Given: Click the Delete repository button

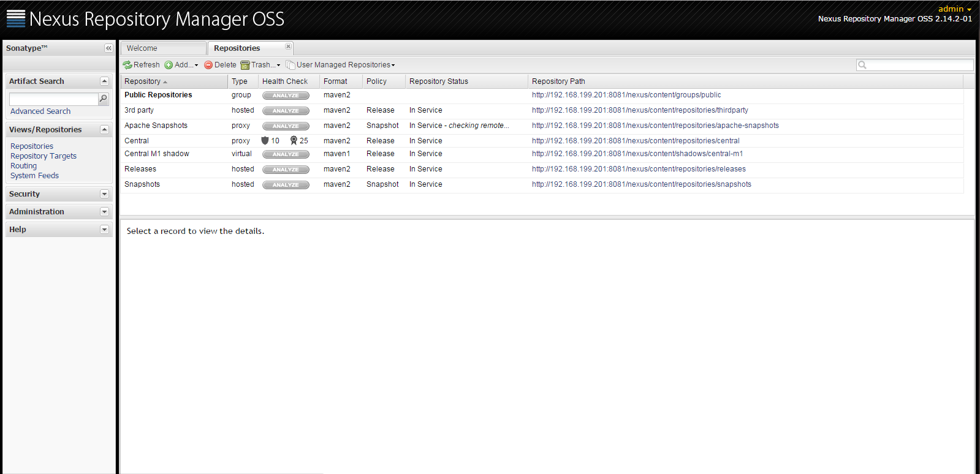Looking at the screenshot, I should 220,65.
